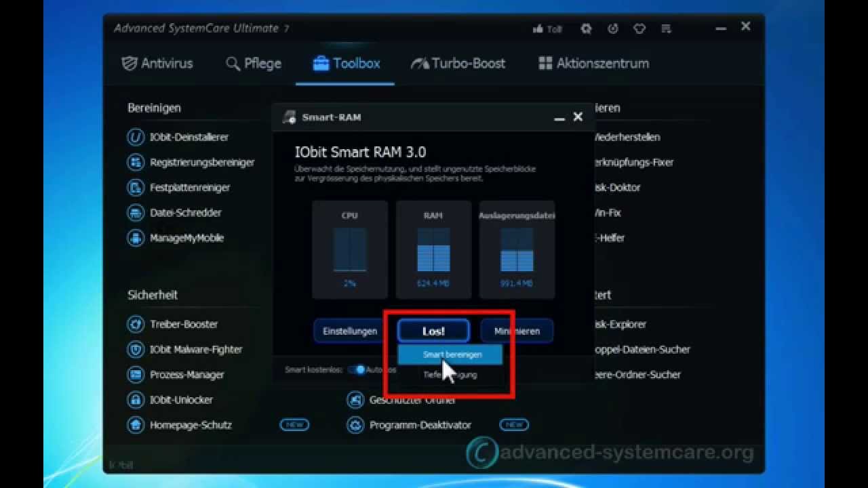Click the NEW badge beside Homepage-Schutz
Image resolution: width=868 pixels, height=488 pixels.
(x=294, y=425)
